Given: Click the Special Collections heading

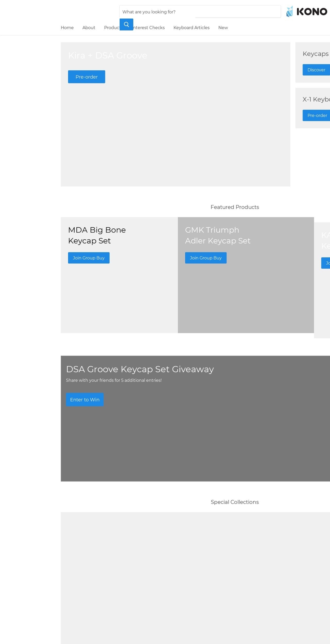Looking at the screenshot, I should click(x=235, y=502).
